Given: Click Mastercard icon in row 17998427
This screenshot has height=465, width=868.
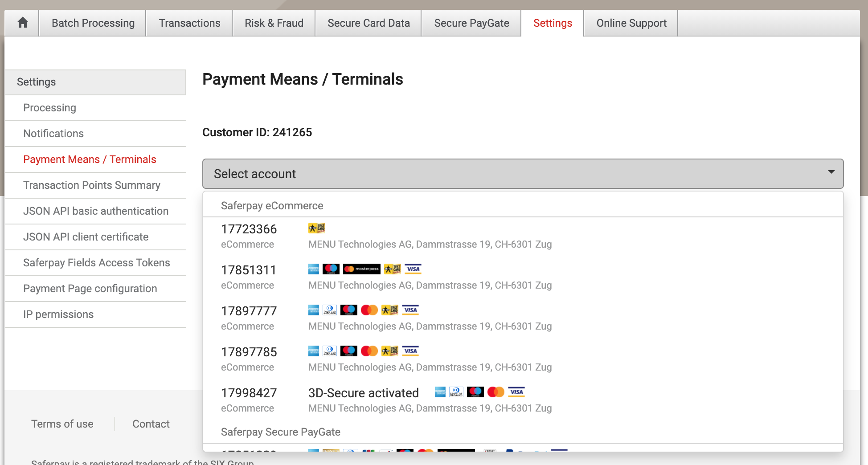Looking at the screenshot, I should click(496, 392).
